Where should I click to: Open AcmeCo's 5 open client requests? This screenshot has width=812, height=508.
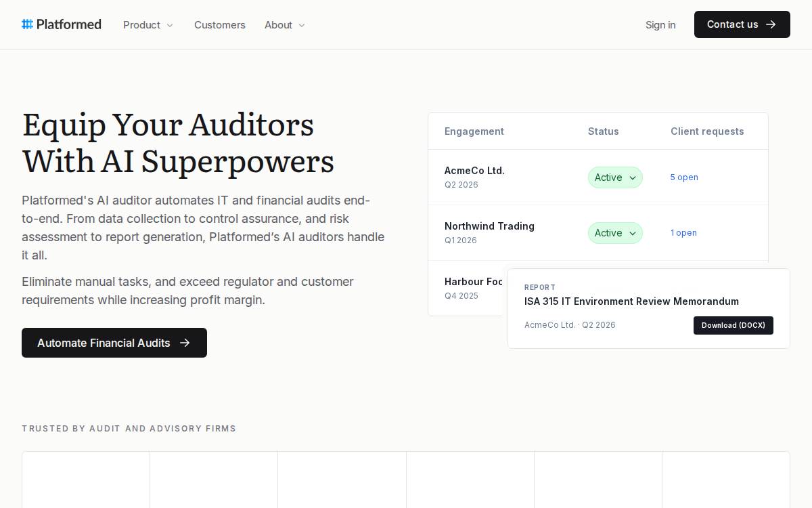click(684, 177)
